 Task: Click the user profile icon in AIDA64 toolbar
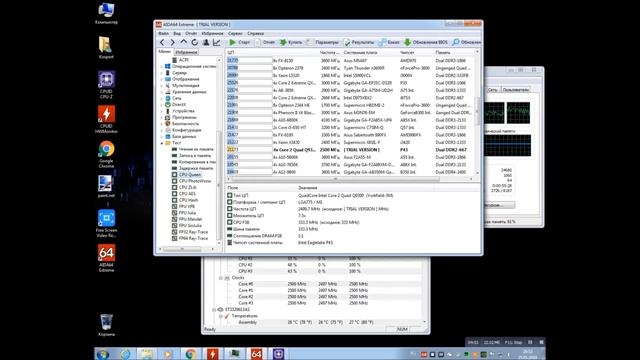pos(206,42)
